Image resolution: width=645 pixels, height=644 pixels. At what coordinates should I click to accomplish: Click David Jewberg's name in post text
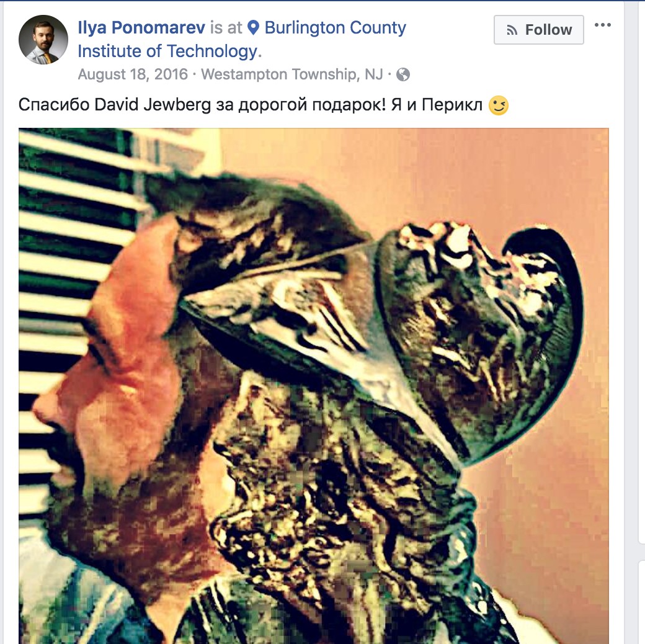click(152, 105)
